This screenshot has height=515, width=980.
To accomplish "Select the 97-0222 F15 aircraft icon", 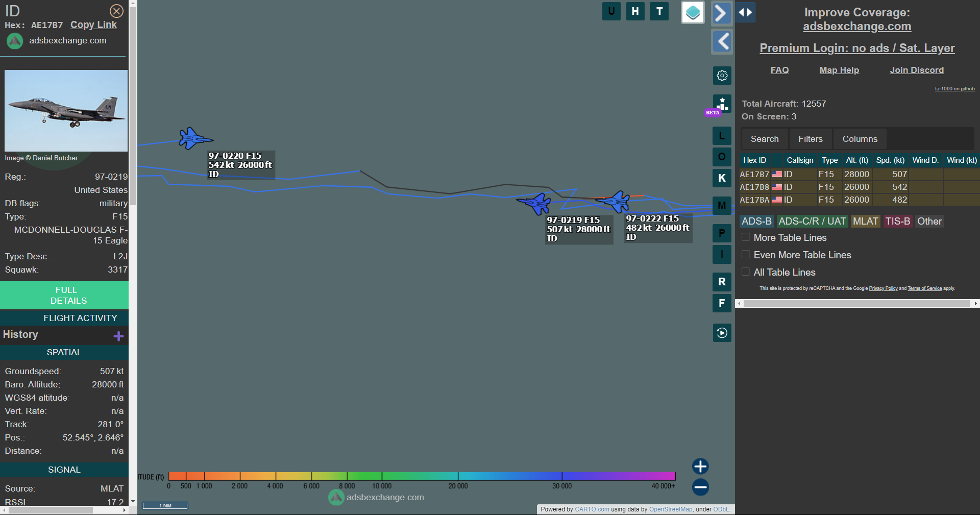I will coord(614,202).
